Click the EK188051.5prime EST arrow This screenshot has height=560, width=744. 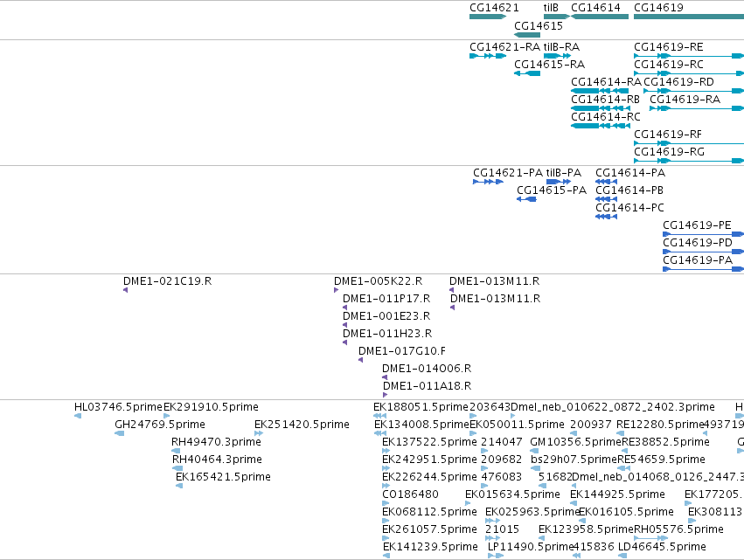(x=380, y=416)
